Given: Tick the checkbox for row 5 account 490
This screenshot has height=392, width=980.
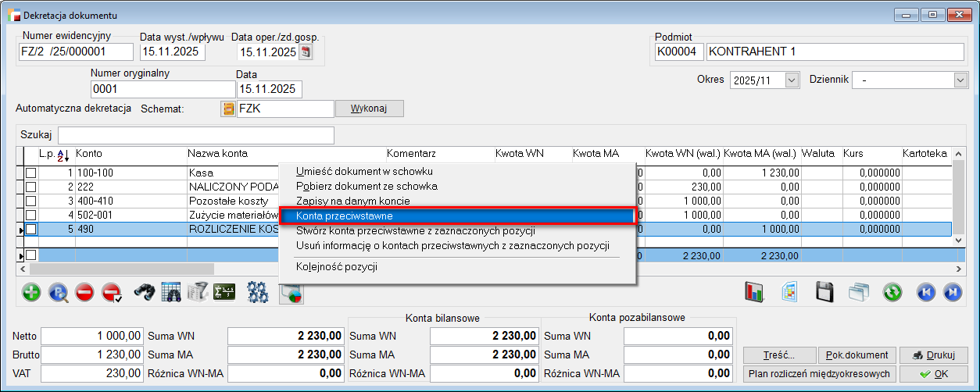Looking at the screenshot, I should tap(31, 230).
